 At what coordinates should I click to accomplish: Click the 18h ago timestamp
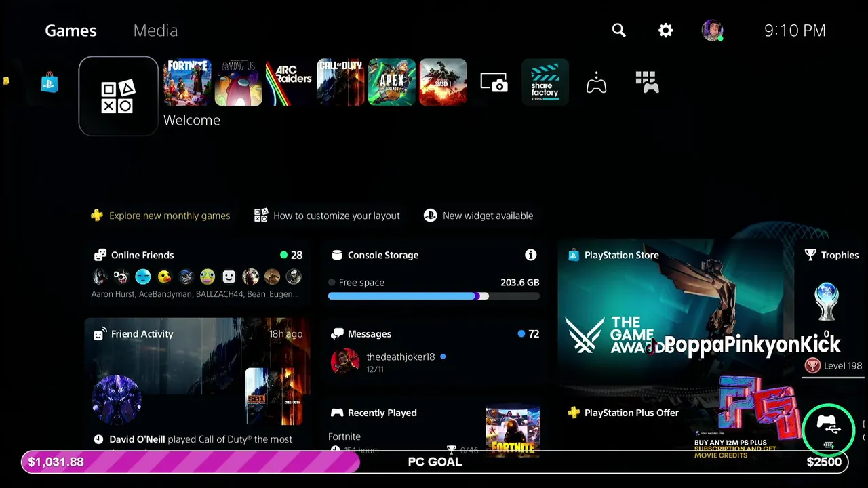point(285,334)
